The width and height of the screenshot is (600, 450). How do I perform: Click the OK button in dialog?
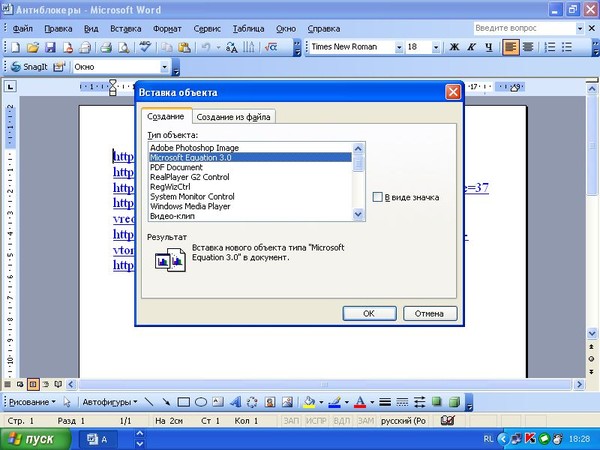click(x=369, y=313)
